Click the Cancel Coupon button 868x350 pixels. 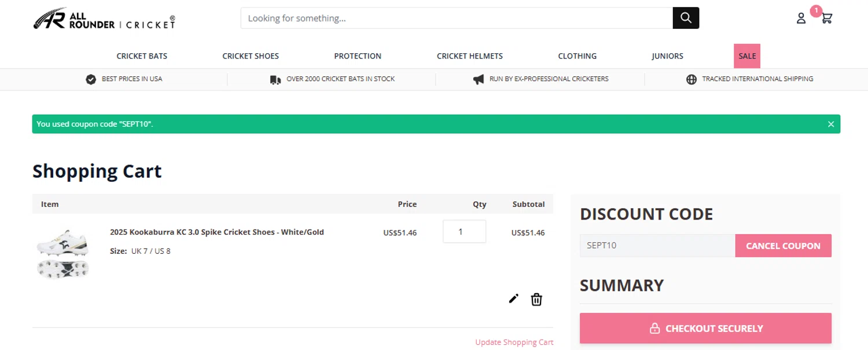pyautogui.click(x=783, y=246)
